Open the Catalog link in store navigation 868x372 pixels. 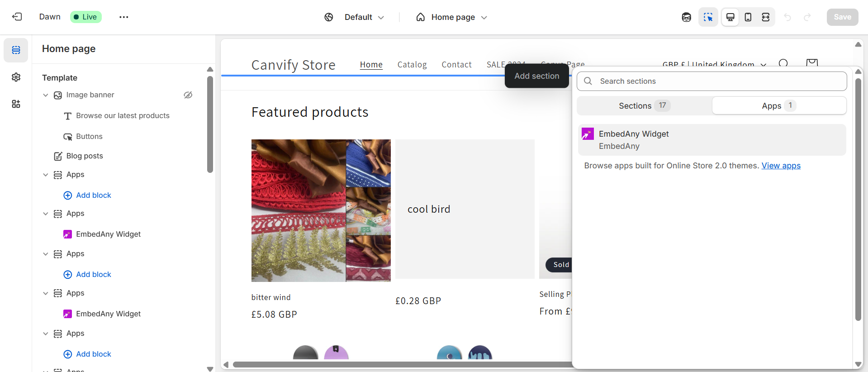pyautogui.click(x=412, y=65)
